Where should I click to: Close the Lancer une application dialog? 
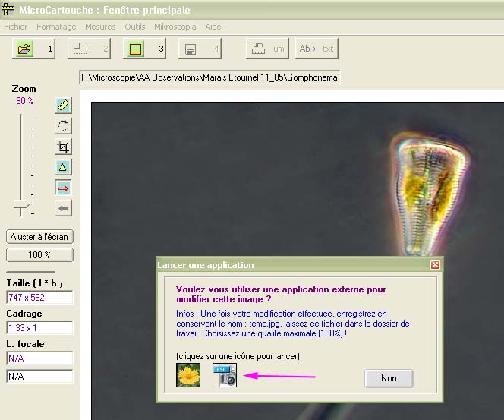435,264
